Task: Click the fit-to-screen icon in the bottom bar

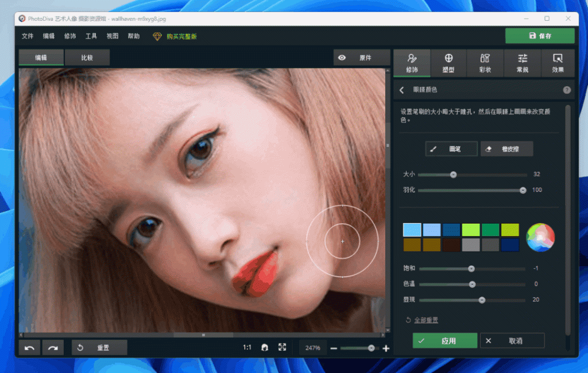Action: point(282,347)
